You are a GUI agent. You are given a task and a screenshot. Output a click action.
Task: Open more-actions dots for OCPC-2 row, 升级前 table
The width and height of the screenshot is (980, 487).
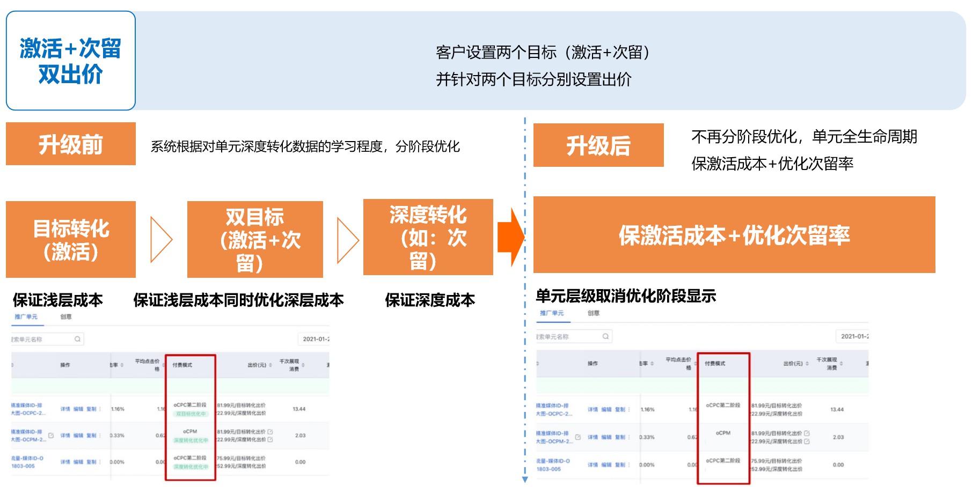pyautogui.click(x=100, y=409)
